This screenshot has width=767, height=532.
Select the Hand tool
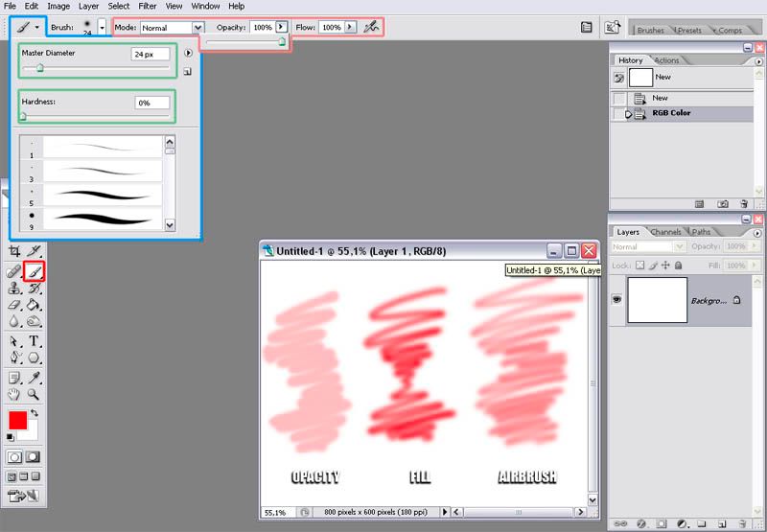tap(14, 394)
